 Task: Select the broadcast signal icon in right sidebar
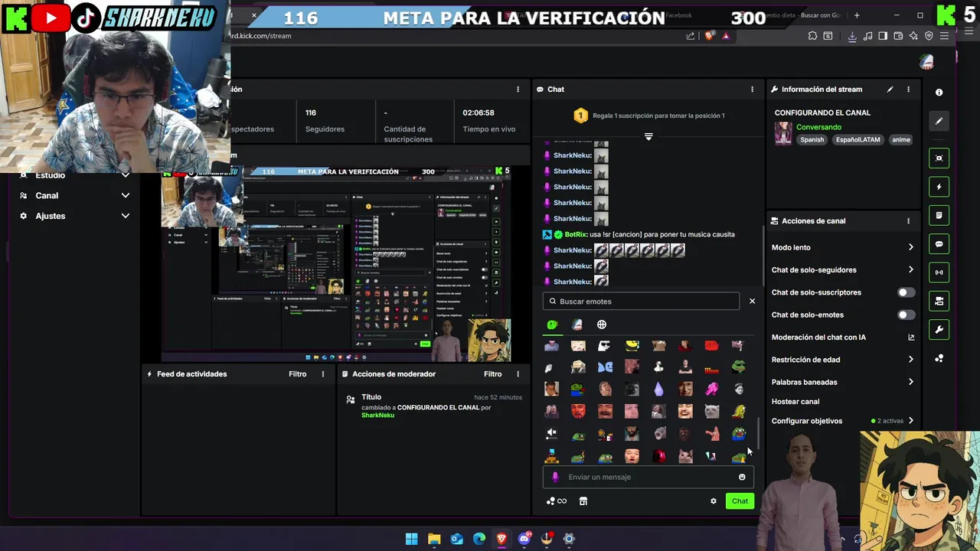point(939,272)
